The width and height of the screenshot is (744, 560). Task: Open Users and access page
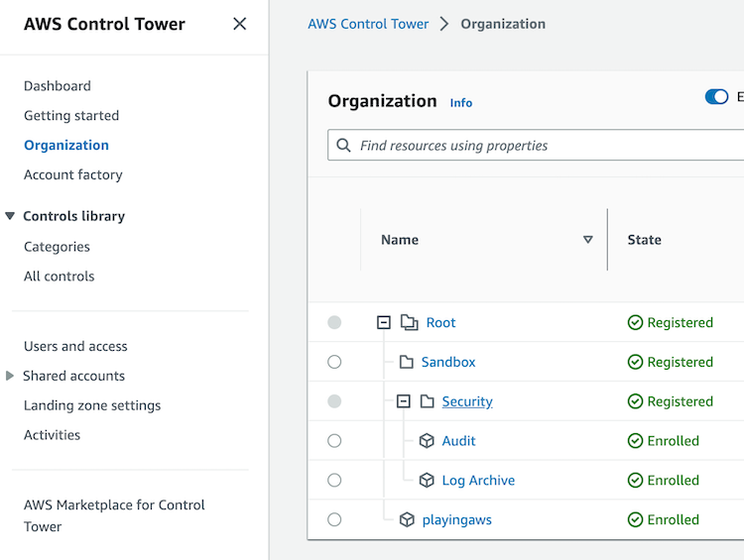pyautogui.click(x=75, y=346)
